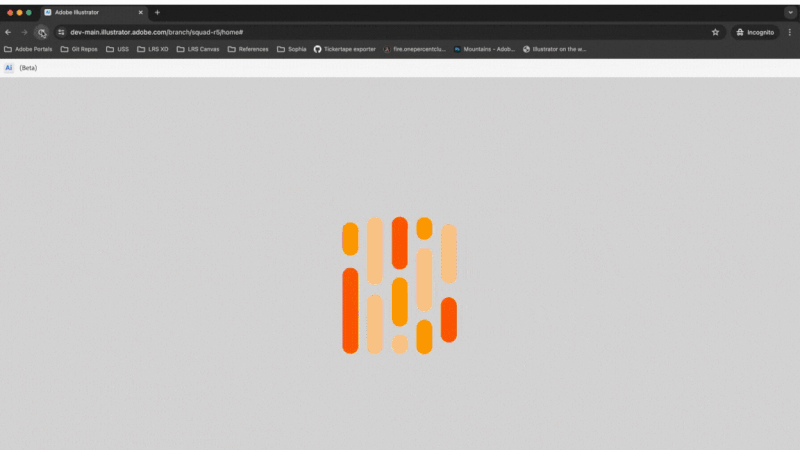Open site information icon in address bar
The image size is (800, 450).
pos(61,32)
